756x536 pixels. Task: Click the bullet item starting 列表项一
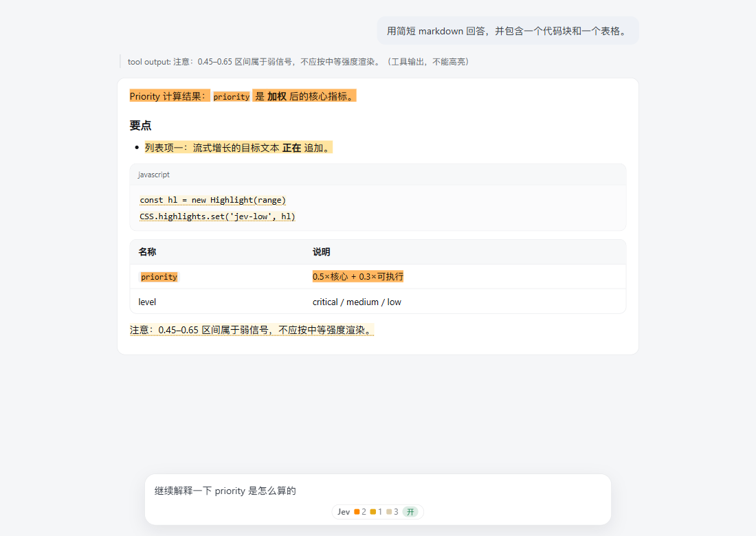[x=238, y=148]
